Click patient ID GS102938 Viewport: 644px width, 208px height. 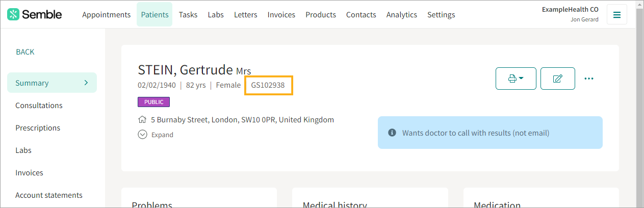(268, 85)
